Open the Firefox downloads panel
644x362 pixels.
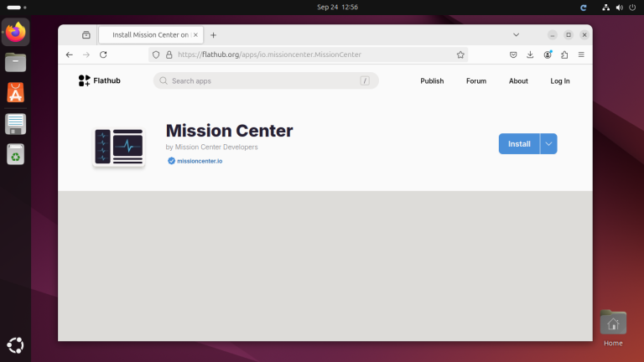coord(530,54)
